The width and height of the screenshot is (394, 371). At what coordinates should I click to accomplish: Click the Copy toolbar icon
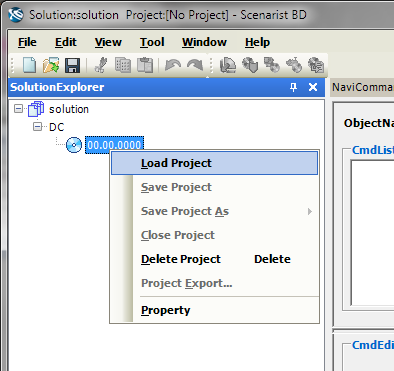point(123,65)
